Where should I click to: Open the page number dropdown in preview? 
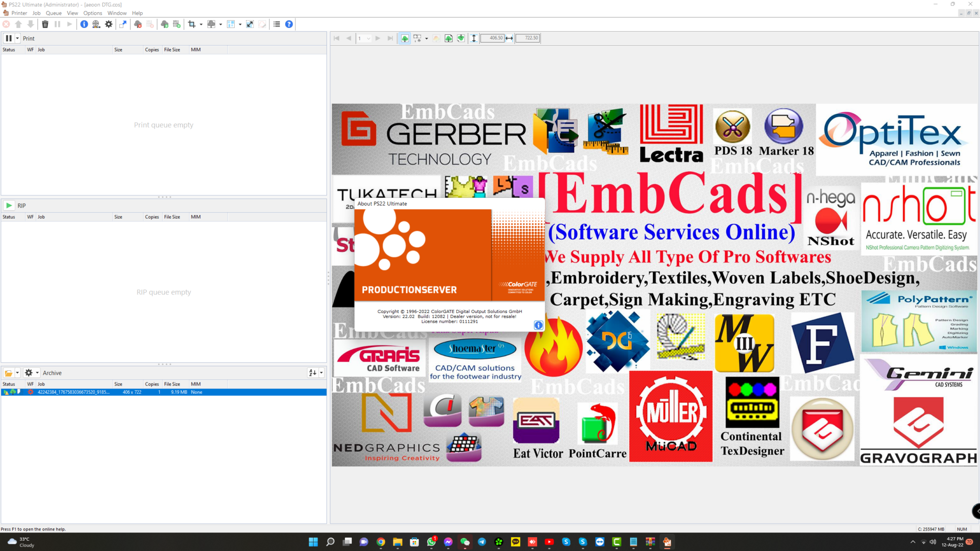[x=368, y=38]
